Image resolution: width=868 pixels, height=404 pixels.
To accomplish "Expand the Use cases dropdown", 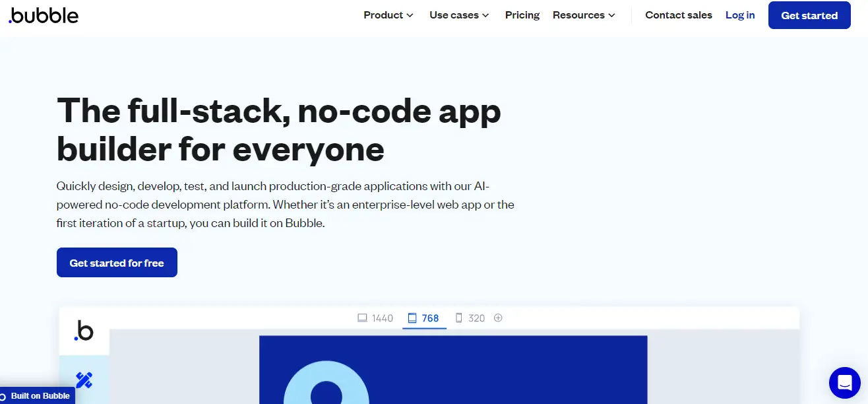I will click(x=459, y=15).
